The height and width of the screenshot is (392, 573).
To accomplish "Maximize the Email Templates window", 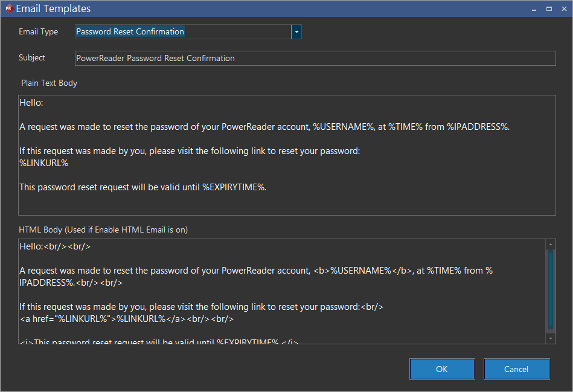I will click(x=549, y=9).
